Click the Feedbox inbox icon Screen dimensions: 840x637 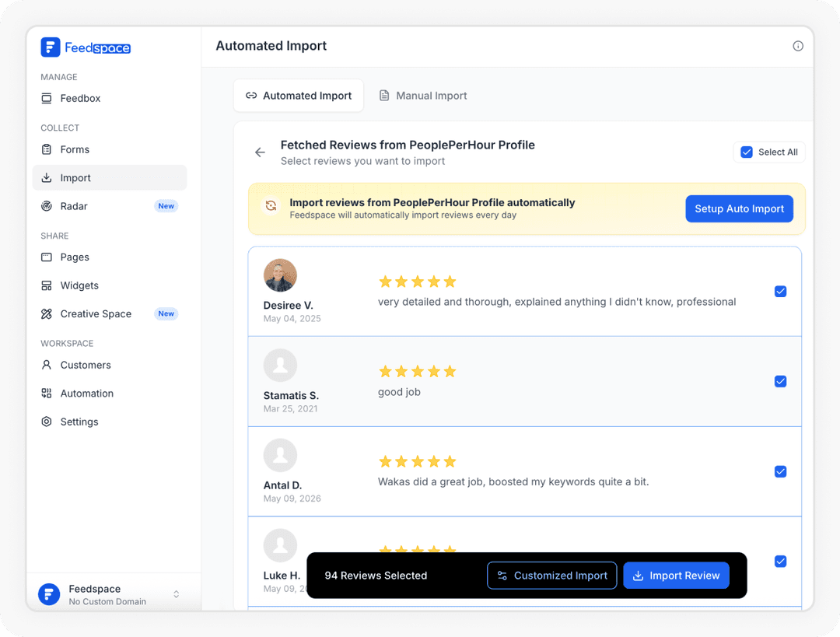tap(47, 98)
